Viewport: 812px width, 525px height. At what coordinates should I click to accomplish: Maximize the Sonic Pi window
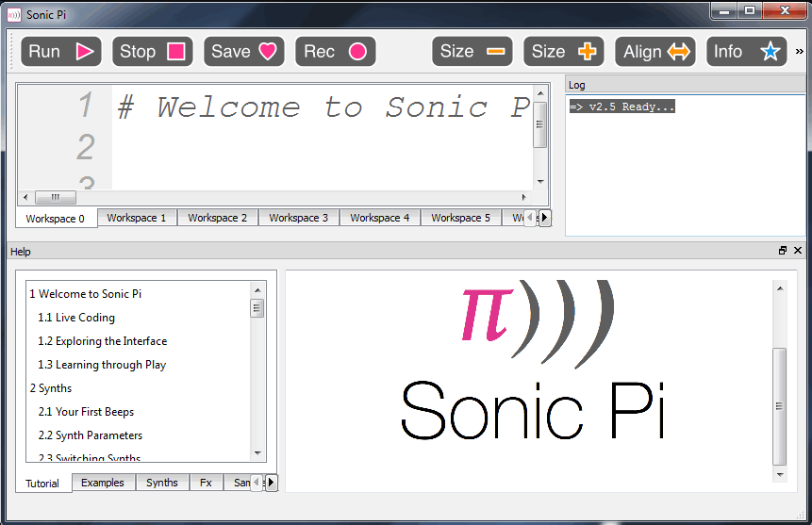[x=750, y=10]
